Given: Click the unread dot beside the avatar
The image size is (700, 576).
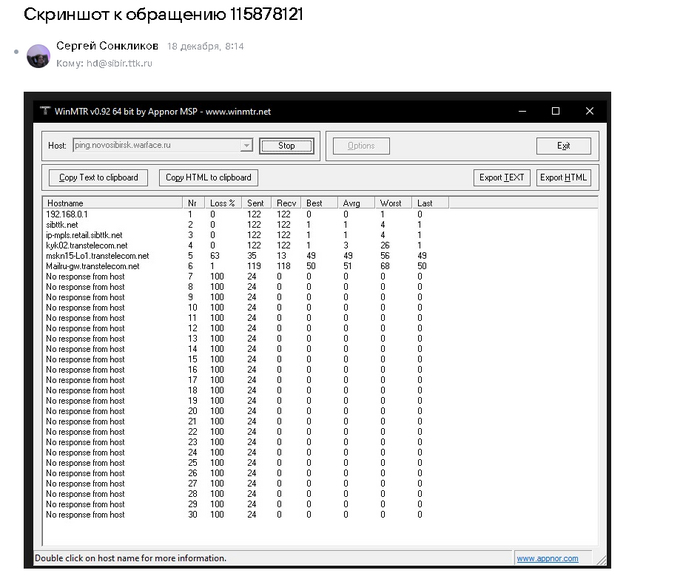Looking at the screenshot, I should [x=17, y=52].
